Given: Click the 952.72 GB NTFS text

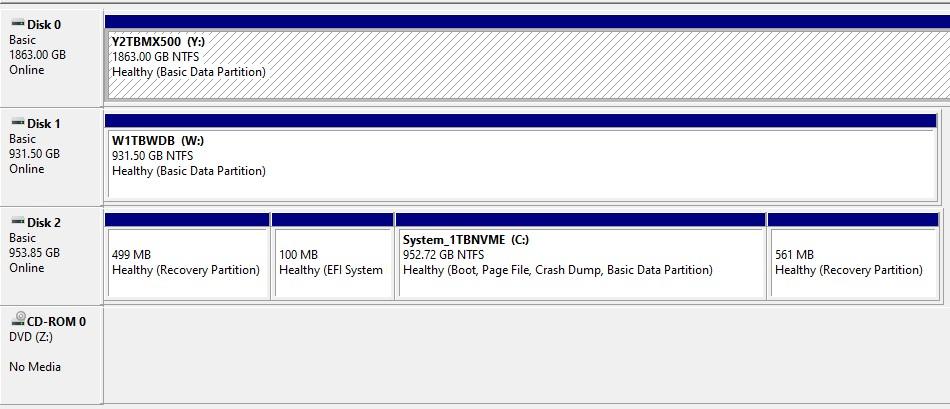Looking at the screenshot, I should [x=443, y=255].
